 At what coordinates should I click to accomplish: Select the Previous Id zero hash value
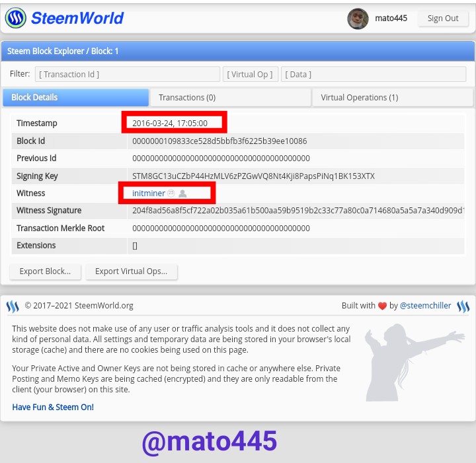(x=221, y=159)
